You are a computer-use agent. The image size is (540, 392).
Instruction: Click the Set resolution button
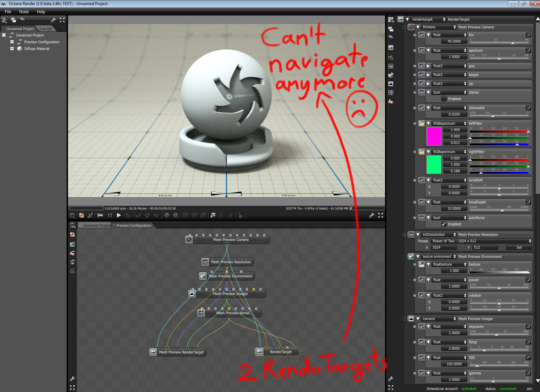click(519, 247)
